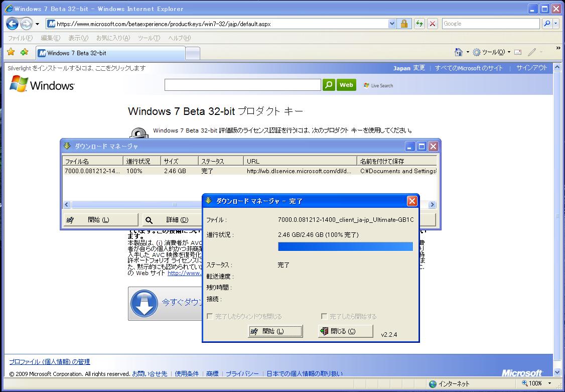Open the ファイル(F) menu
This screenshot has width=565, height=392.
coord(20,38)
